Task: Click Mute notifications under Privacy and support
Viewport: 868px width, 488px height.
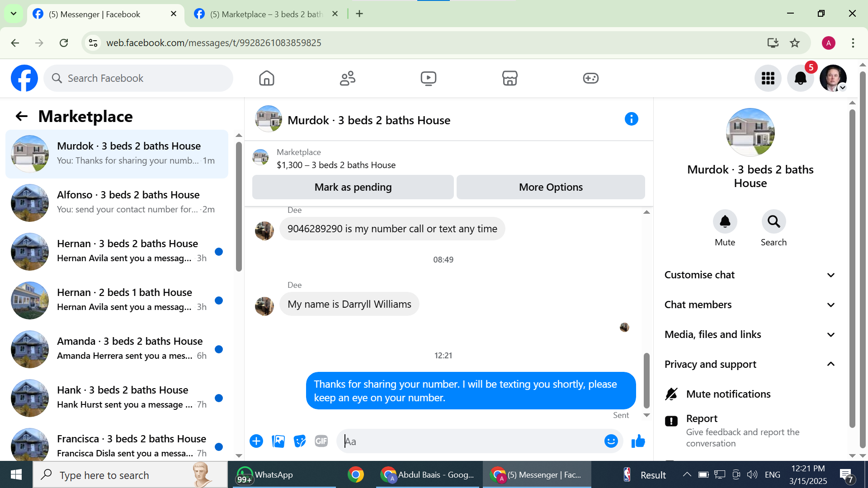Action: [728, 394]
